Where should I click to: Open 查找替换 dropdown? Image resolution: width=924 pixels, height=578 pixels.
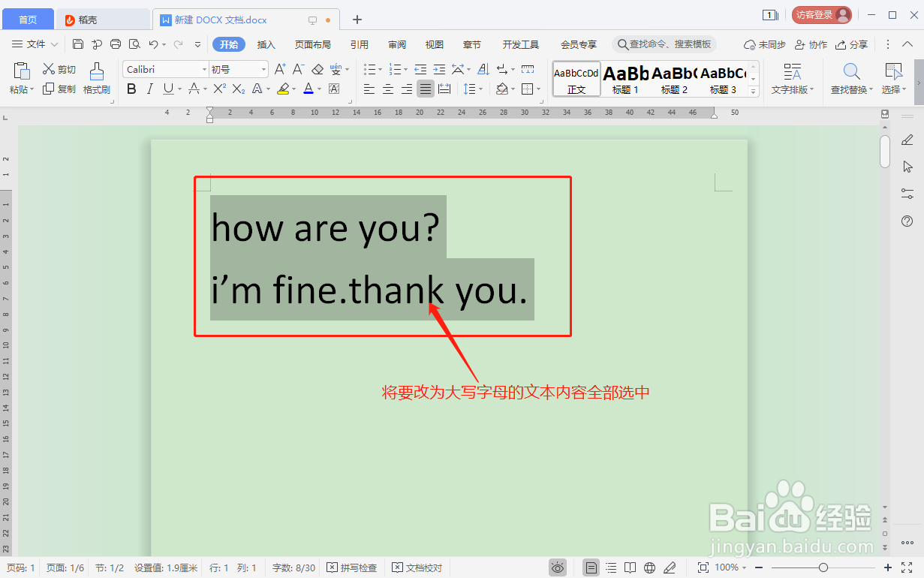pyautogui.click(x=852, y=90)
